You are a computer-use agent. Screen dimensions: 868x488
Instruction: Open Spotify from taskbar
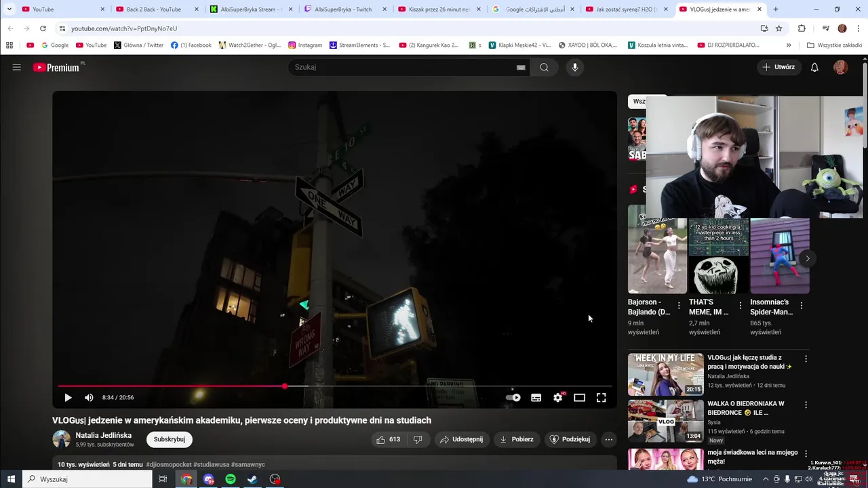point(231,479)
